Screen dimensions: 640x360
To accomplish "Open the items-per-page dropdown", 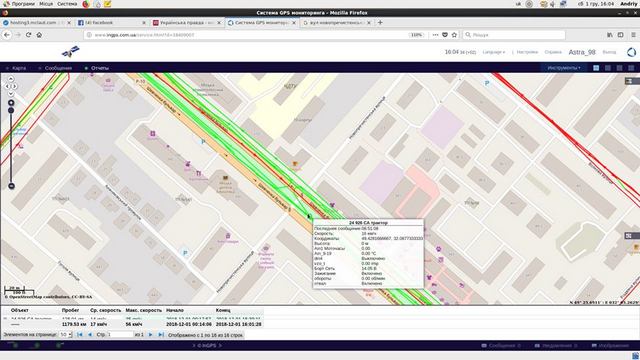I will coord(65,335).
